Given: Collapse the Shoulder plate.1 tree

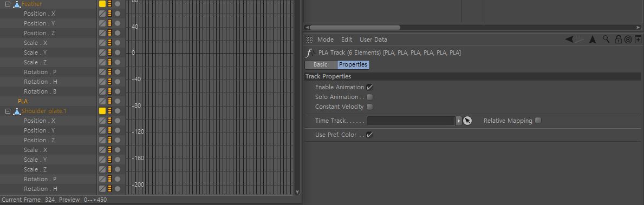Looking at the screenshot, I should pyautogui.click(x=8, y=111).
